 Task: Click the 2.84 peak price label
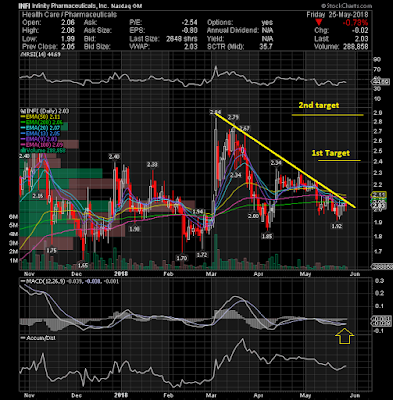[x=216, y=112]
